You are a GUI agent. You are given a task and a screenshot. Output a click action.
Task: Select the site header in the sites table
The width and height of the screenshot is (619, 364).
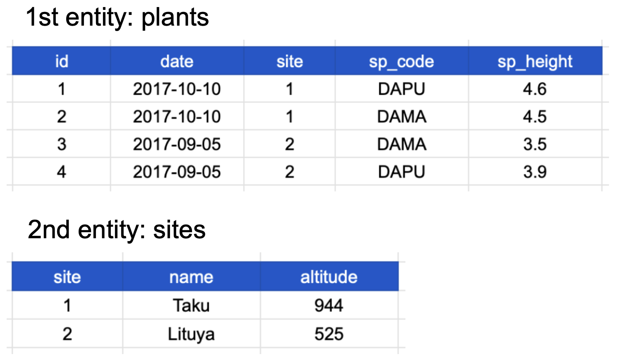pos(67,277)
